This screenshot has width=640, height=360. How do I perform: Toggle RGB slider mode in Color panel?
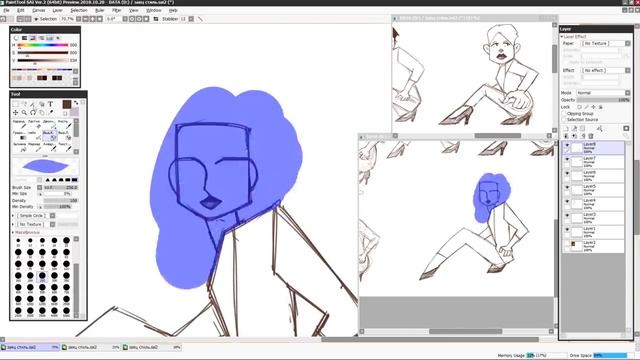pyautogui.click(x=24, y=38)
